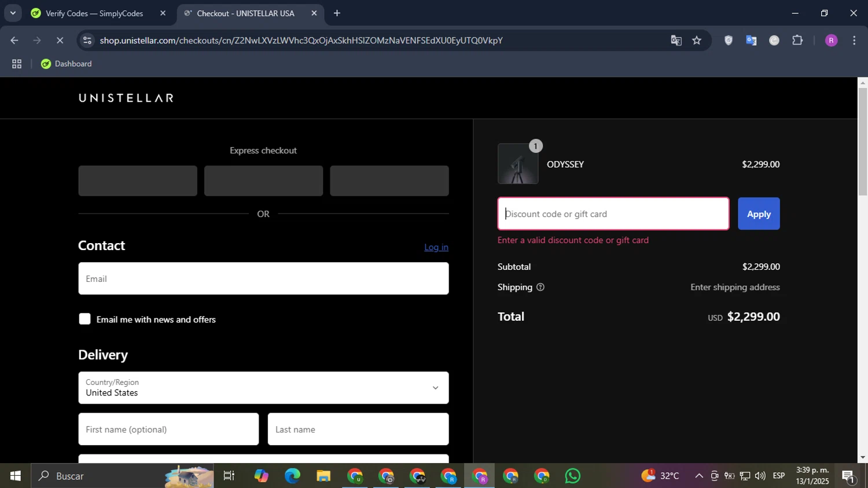Open Microsoft Edge from taskbar

[292, 476]
